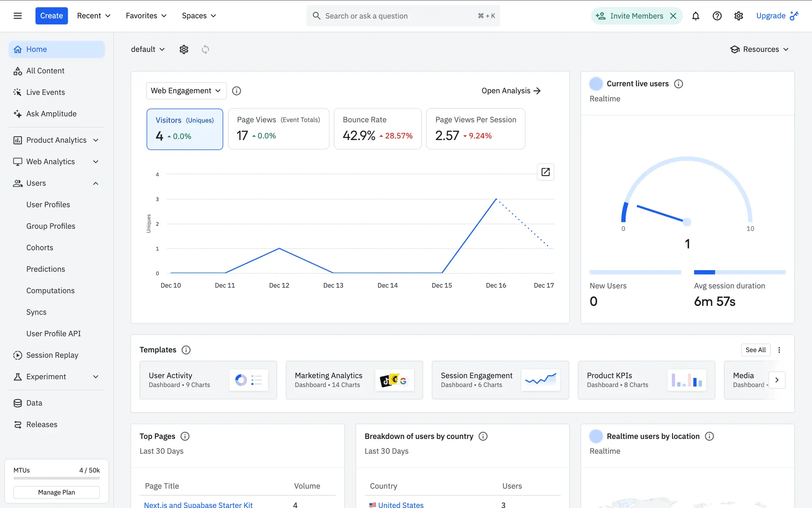The height and width of the screenshot is (508, 812).
Task: Click the dashboard settings gear next to default
Action: point(184,50)
